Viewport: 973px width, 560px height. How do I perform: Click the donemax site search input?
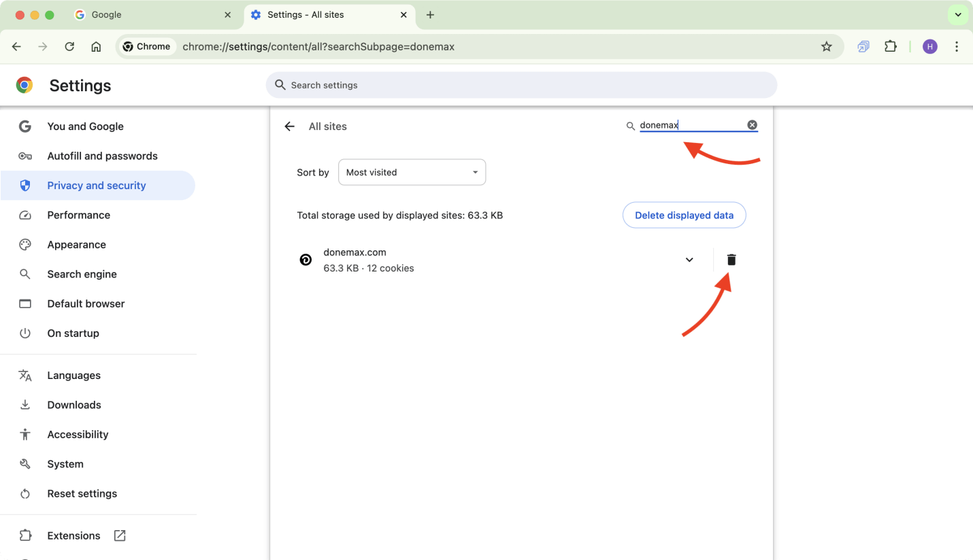point(691,125)
